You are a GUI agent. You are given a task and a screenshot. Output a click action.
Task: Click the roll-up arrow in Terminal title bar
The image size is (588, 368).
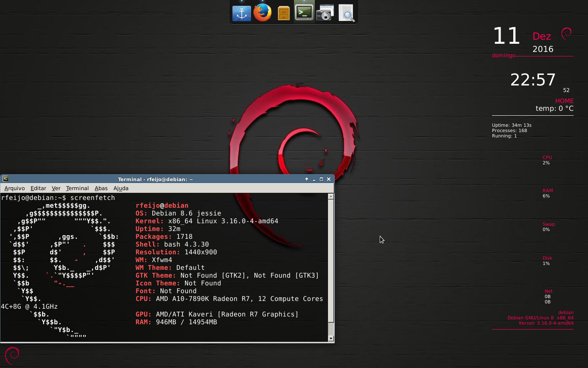[x=307, y=179]
